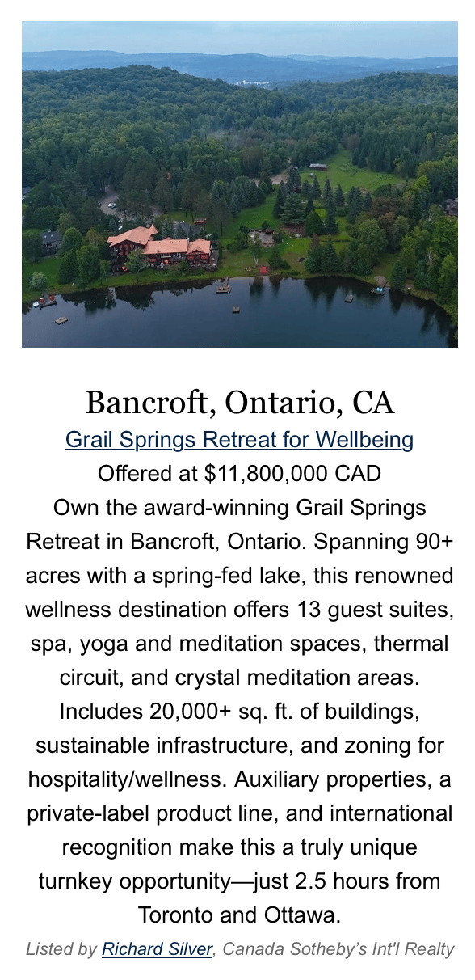The height and width of the screenshot is (980, 475).
Task: Click the Bancroft, Ontario, CA heading
Action: coord(239,402)
